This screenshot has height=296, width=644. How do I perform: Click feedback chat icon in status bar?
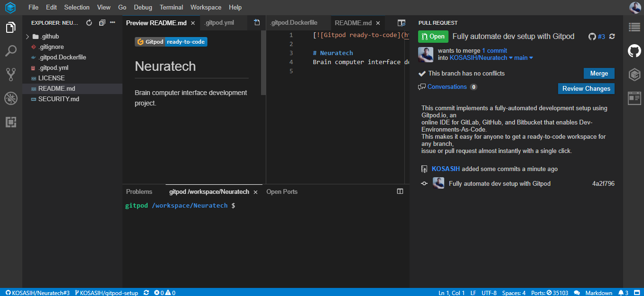[577, 293]
